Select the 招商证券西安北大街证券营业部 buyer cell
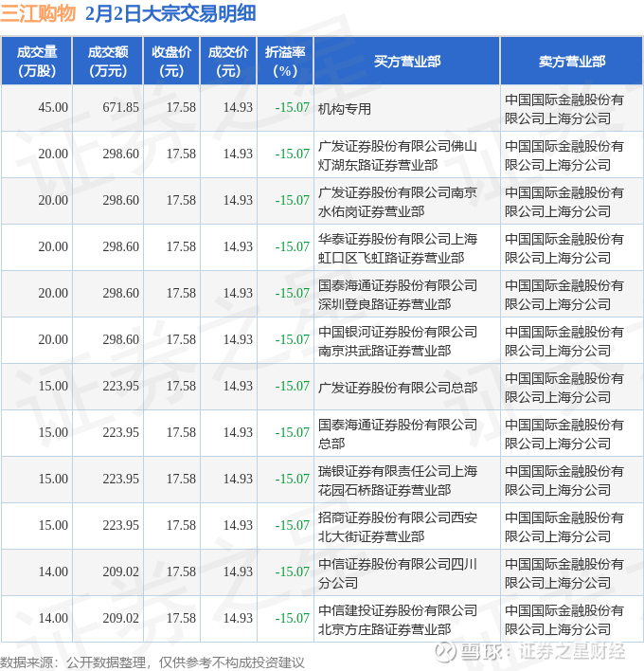This screenshot has width=644, height=671. (x=407, y=526)
